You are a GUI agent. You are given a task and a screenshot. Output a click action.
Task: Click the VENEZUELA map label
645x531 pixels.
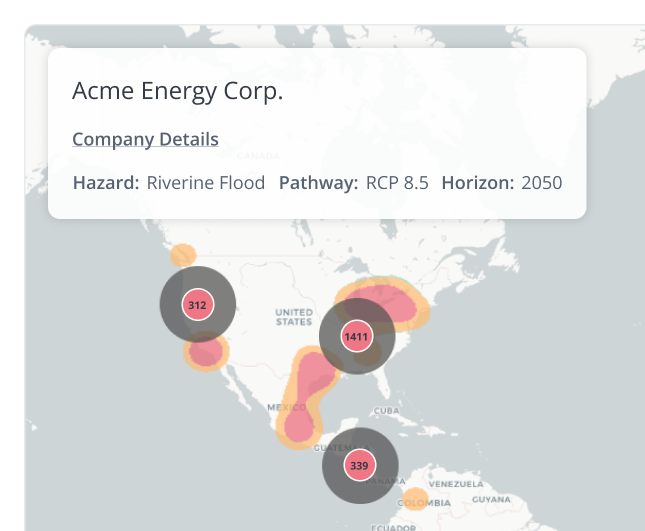click(x=456, y=484)
